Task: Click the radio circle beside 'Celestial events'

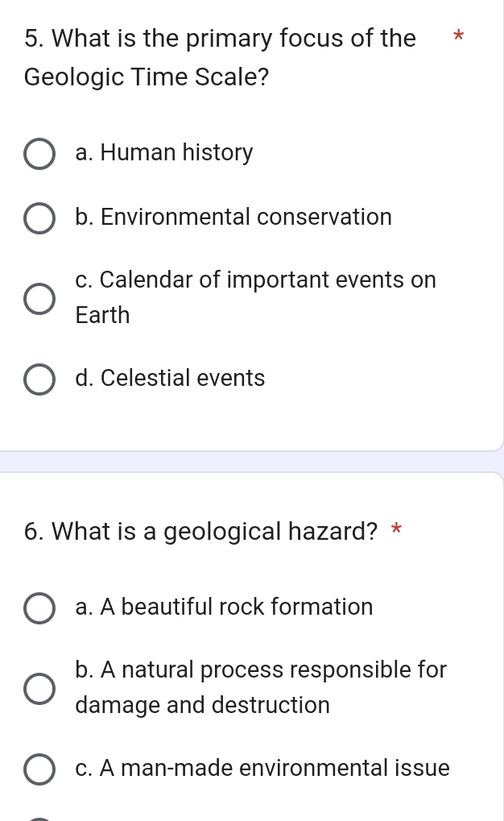Action: [39, 379]
